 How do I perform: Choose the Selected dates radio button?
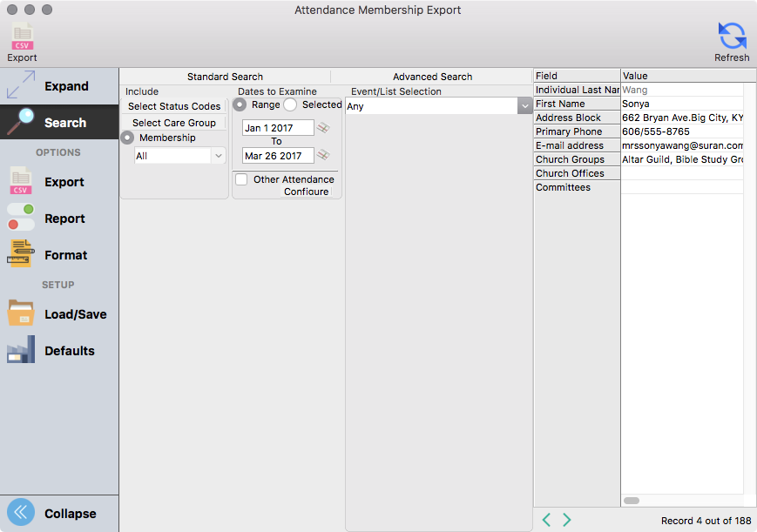point(290,104)
